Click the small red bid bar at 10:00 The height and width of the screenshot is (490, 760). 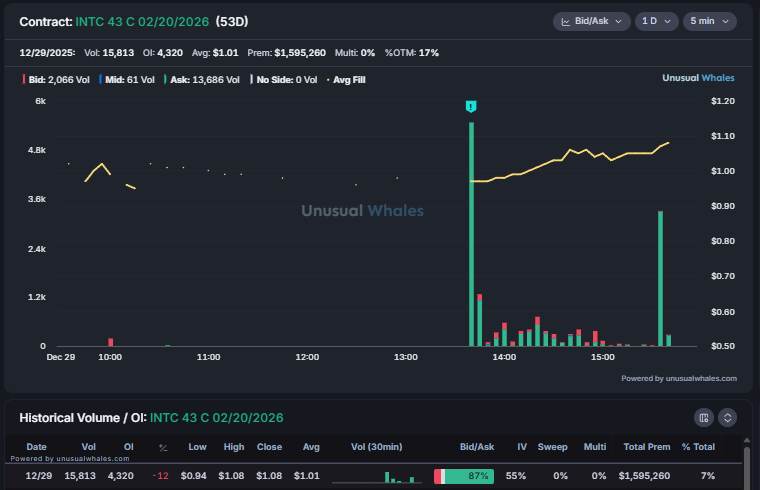pyautogui.click(x=111, y=342)
